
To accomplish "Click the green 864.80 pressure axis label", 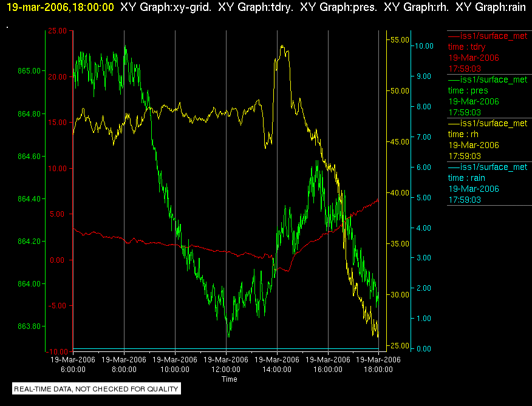I will point(29,114).
